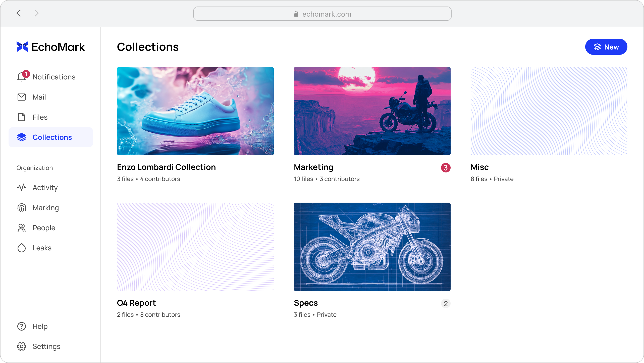Viewport: 644px width, 363px height.
Task: Select Mail in the sidebar
Action: click(x=51, y=97)
